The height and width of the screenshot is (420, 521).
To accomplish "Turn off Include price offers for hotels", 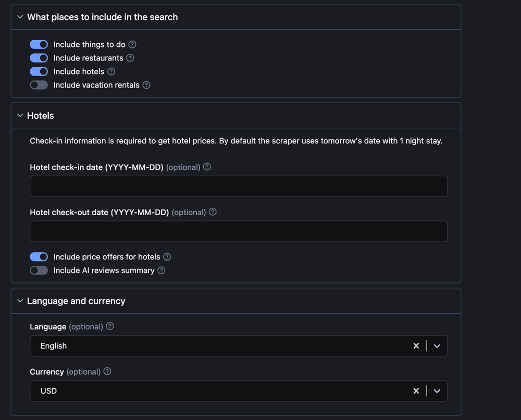I will click(39, 257).
